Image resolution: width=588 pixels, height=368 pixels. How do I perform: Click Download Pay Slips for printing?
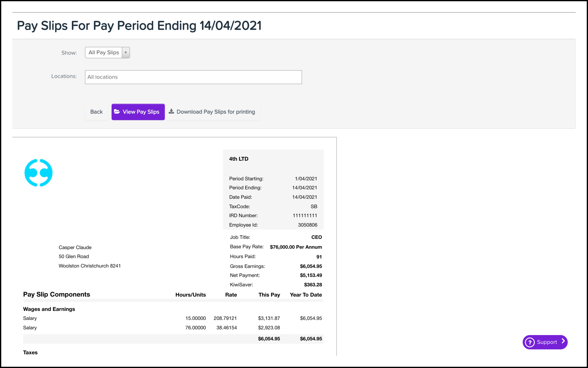[215, 112]
